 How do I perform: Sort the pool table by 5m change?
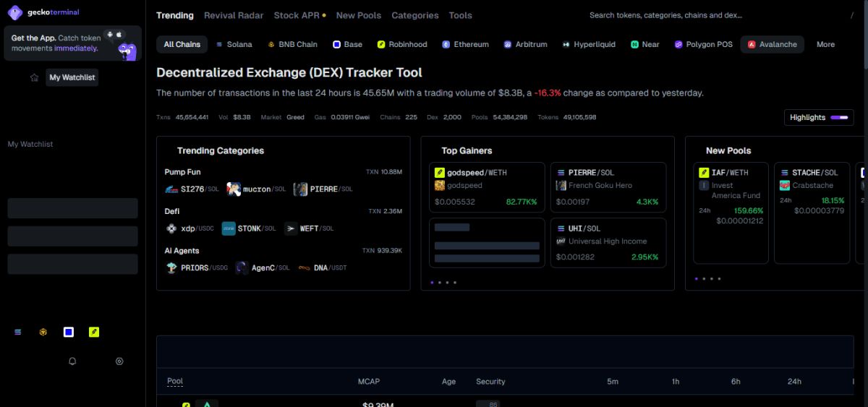(613, 382)
